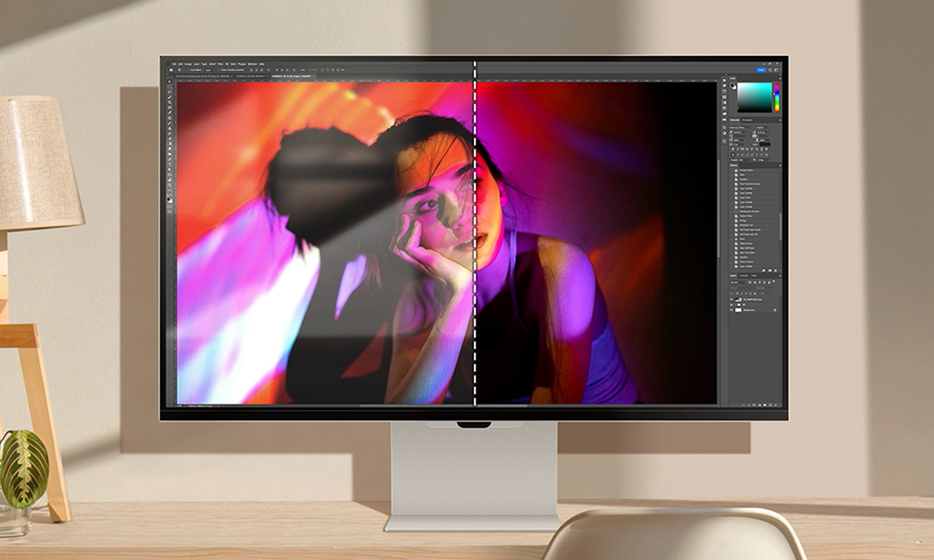This screenshot has height=560, width=934.
Task: Select the Background layer thumbnail
Action: coord(738,309)
